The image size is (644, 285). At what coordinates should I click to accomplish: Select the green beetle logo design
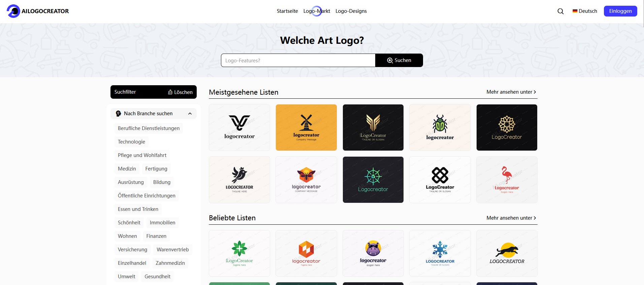point(440,127)
